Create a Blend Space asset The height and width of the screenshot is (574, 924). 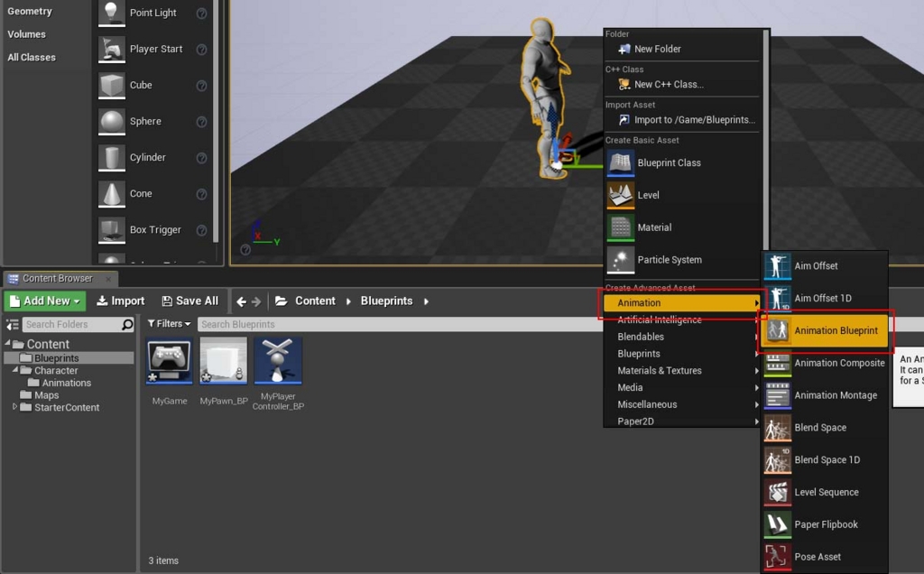[x=825, y=428]
